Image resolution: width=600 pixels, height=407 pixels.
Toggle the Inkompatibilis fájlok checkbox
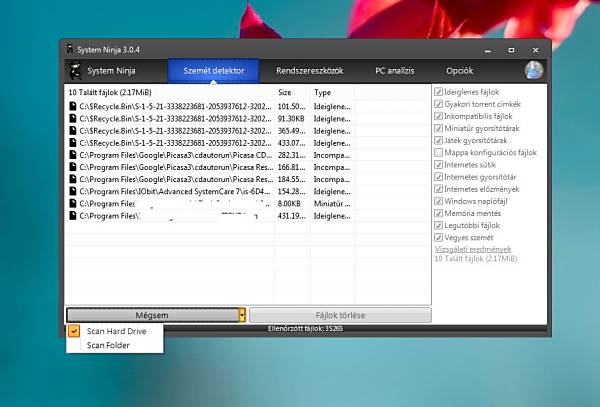coord(439,116)
